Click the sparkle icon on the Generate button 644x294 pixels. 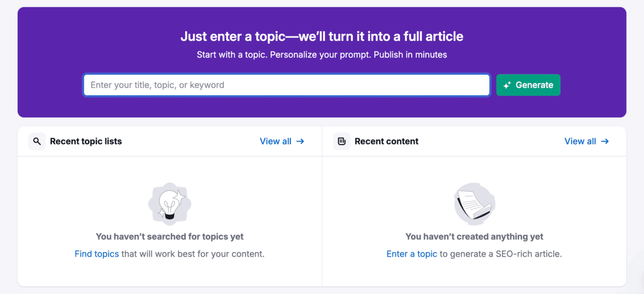tap(508, 85)
